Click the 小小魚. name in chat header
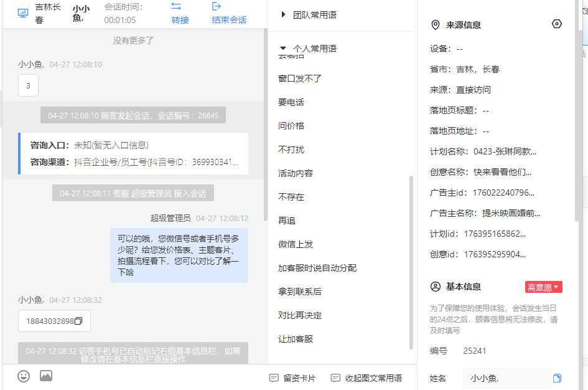Screen dimensions: 588x390 82,14
